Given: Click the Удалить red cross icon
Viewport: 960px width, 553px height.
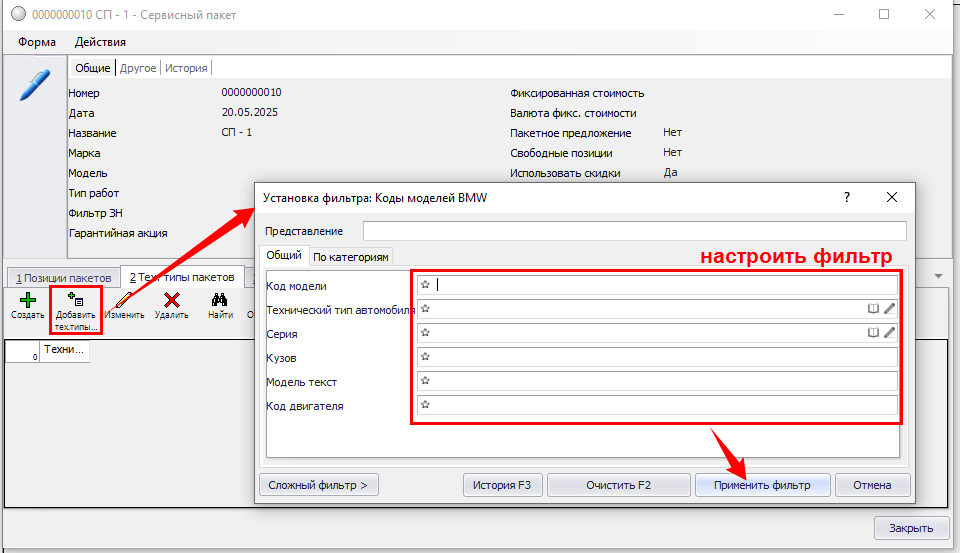Looking at the screenshot, I should pyautogui.click(x=171, y=299).
